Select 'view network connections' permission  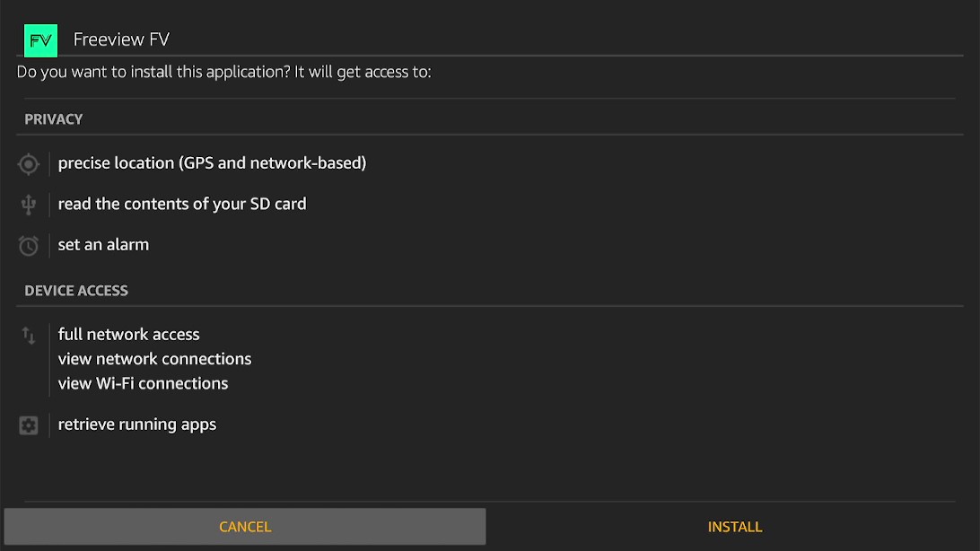tap(154, 359)
